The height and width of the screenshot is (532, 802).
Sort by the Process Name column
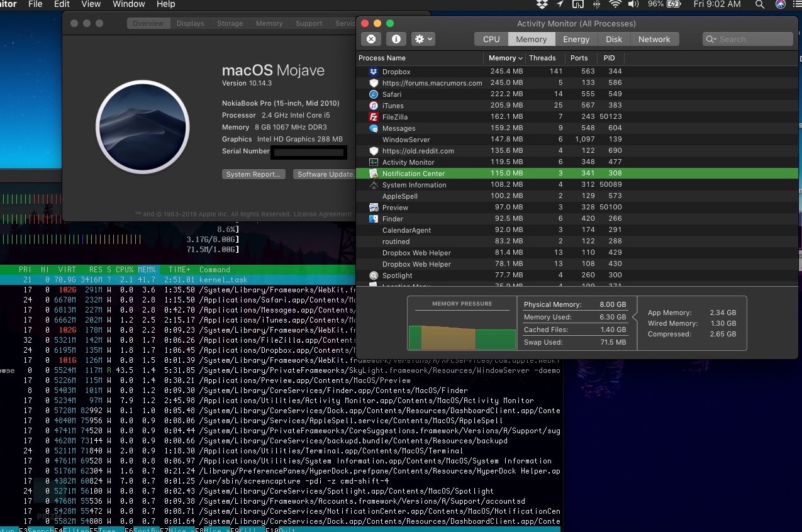[x=420, y=58]
